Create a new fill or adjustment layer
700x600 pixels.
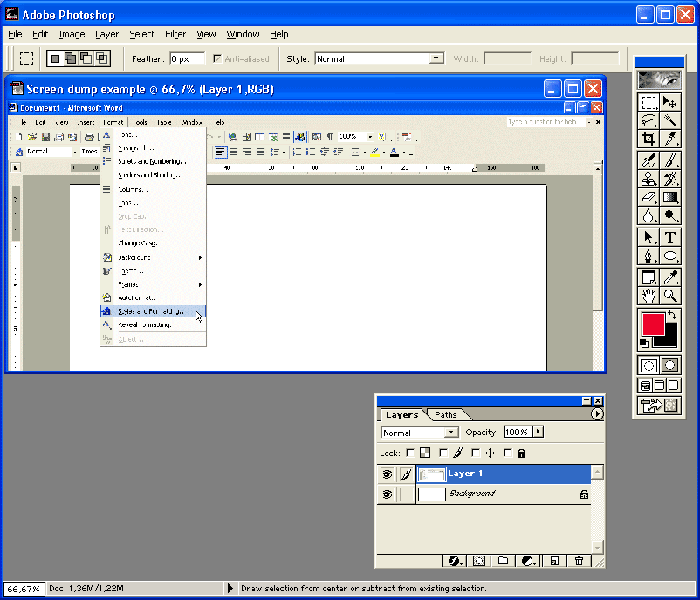coord(528,561)
